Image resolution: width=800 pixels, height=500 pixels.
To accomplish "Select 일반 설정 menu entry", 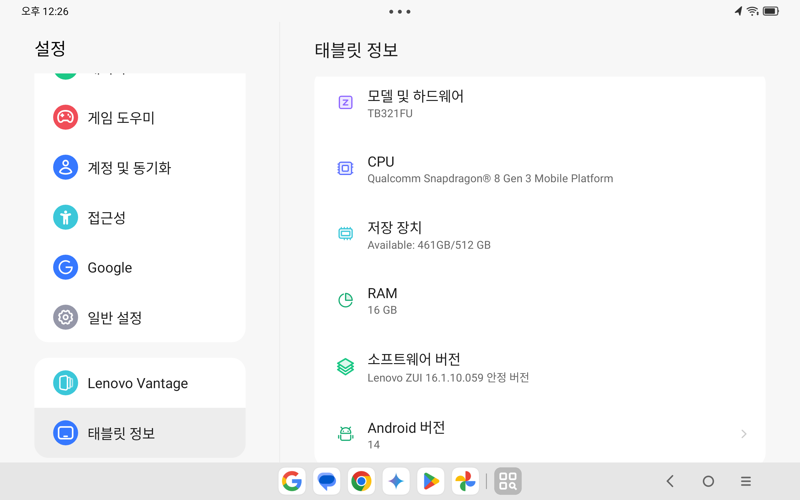I will 140,317.
